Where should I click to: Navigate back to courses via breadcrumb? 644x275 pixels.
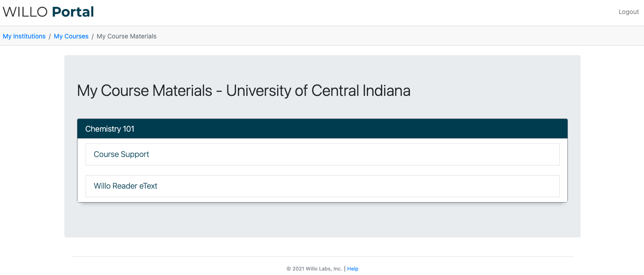click(71, 36)
